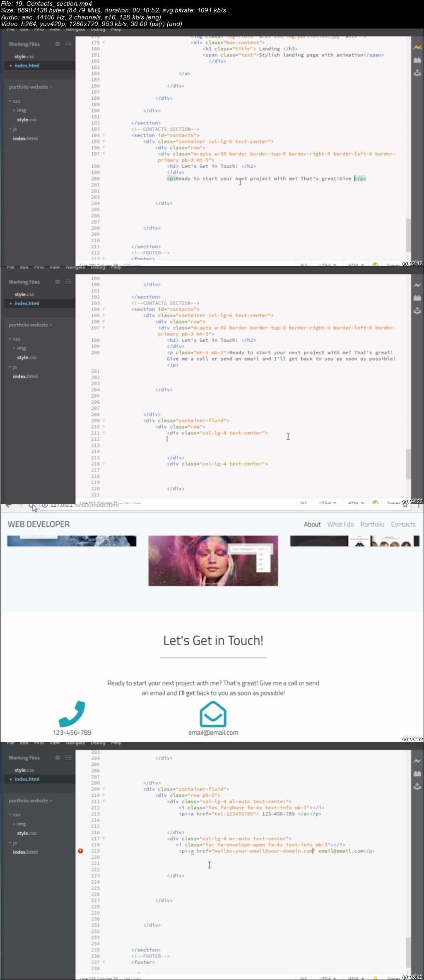The width and height of the screenshot is (424, 980).
Task: Collapse code fold arrow at line 209, 00:04:22 frame
Action: 104,420
